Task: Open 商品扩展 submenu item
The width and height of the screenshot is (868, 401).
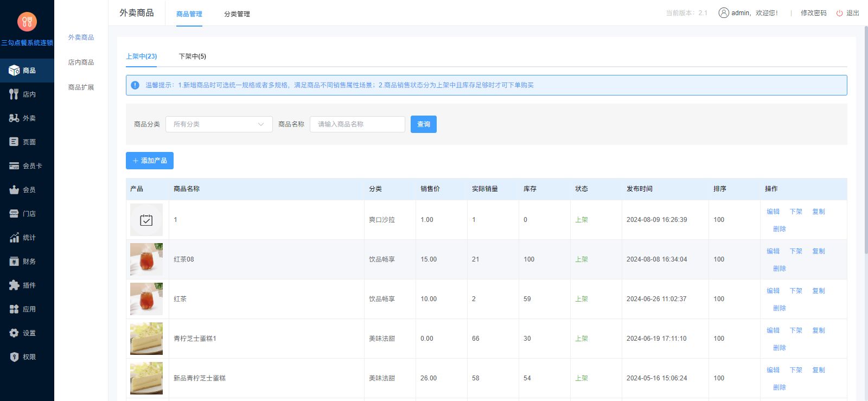Action: pyautogui.click(x=81, y=87)
